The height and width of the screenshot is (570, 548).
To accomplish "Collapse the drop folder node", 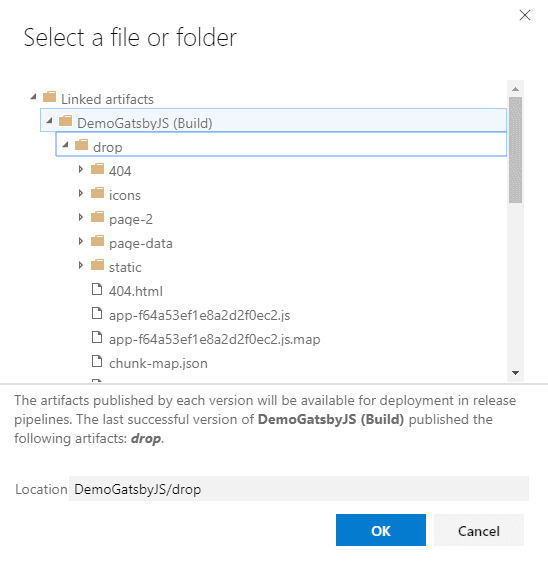I will coord(65,145).
